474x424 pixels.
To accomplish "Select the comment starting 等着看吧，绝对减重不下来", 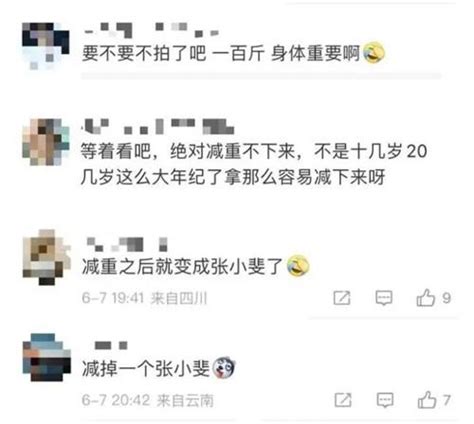I will pyautogui.click(x=254, y=164).
